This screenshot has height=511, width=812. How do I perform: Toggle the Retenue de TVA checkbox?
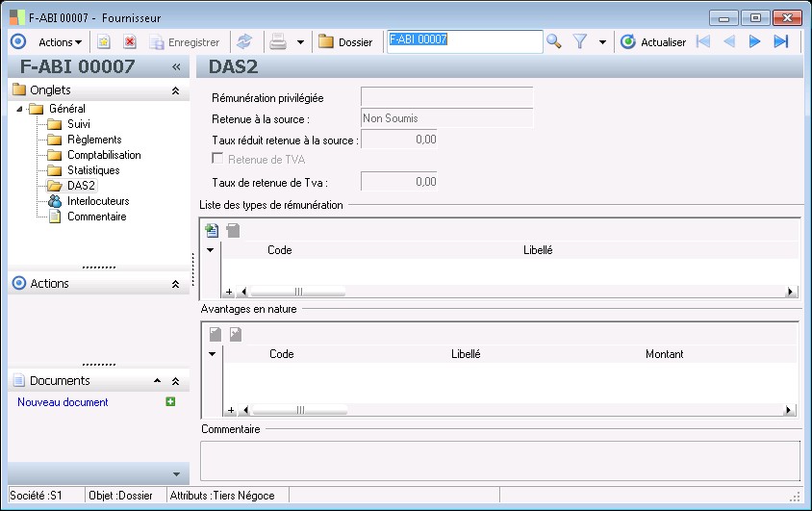(x=218, y=160)
